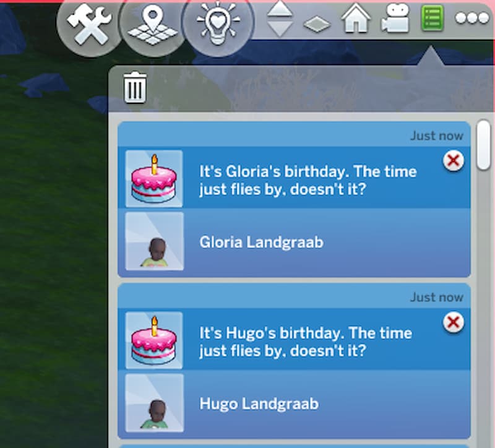This screenshot has width=495, height=448.
Task: Select the Gloria Landgraab name row
Action: point(295,243)
